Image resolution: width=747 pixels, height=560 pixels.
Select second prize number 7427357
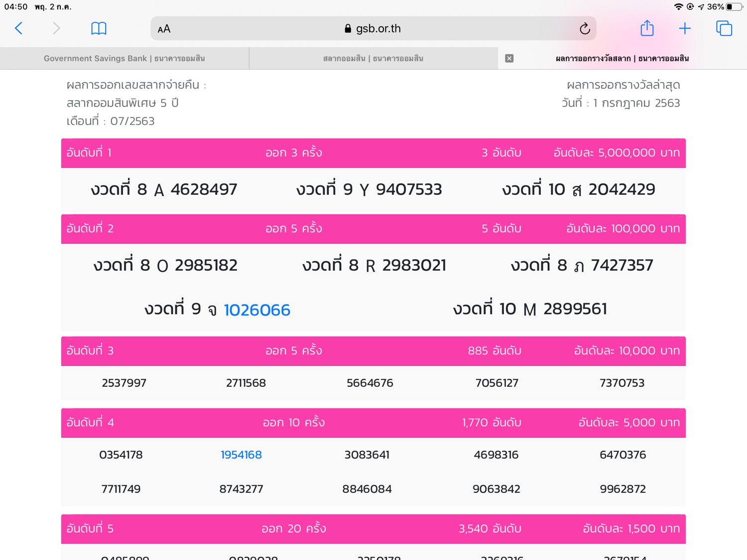622,265
